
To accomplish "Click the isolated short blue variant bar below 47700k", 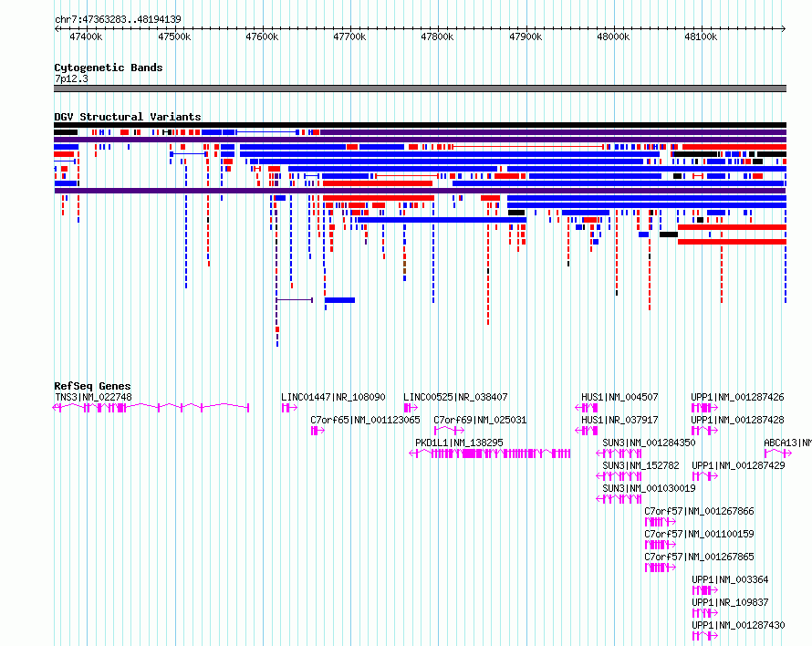I will pyautogui.click(x=339, y=300).
